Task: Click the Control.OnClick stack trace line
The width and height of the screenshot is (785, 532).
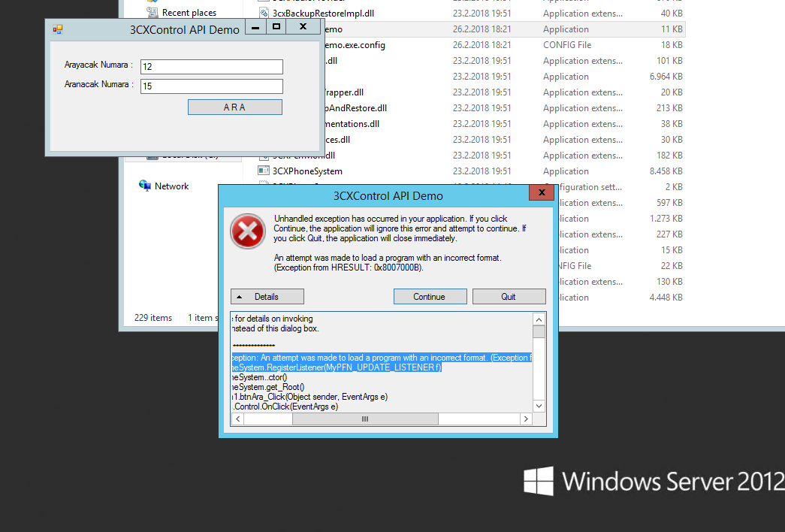Action: click(285, 407)
